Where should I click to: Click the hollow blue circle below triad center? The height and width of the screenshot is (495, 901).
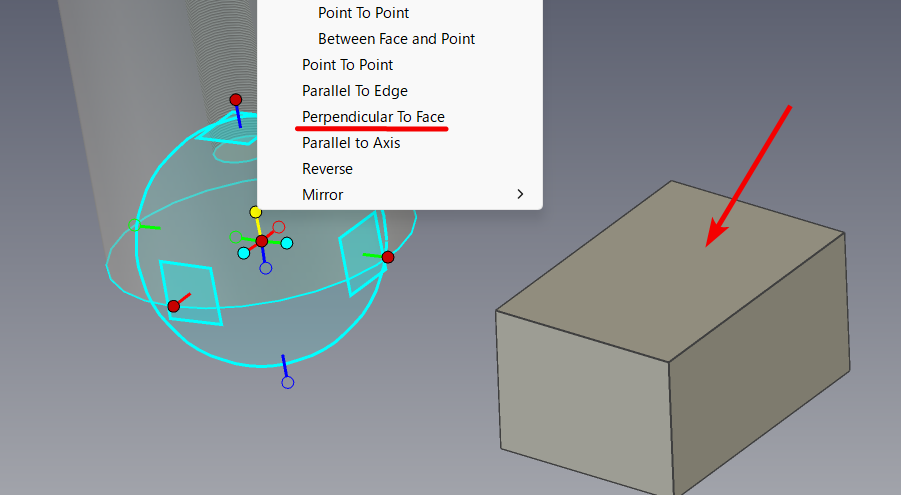(265, 268)
